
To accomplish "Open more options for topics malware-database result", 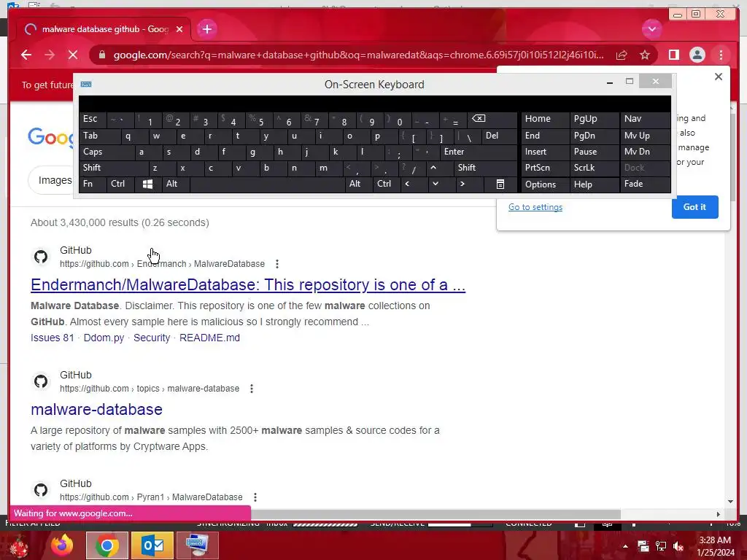I will [x=252, y=389].
